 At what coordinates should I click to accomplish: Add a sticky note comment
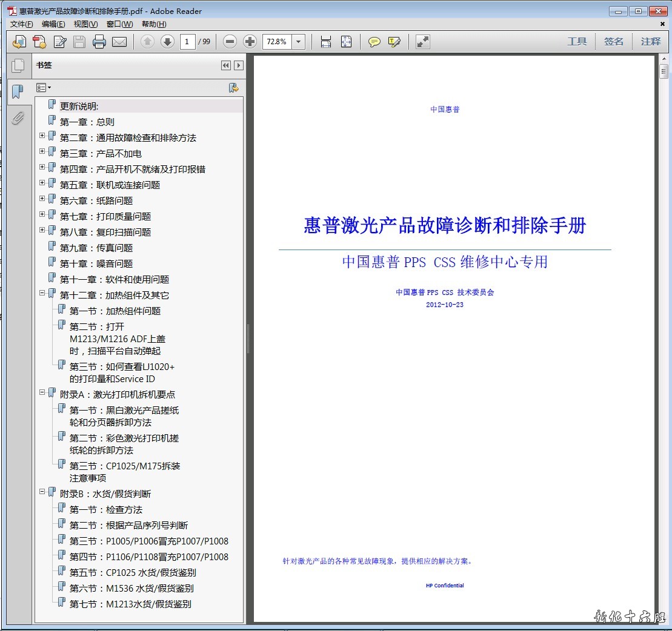[x=374, y=42]
